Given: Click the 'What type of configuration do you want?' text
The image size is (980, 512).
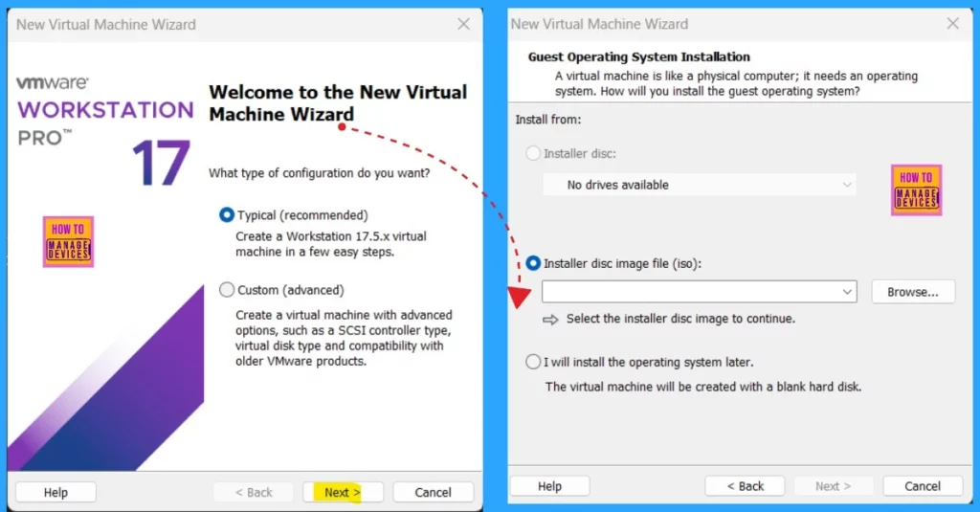Looking at the screenshot, I should coord(320,173).
